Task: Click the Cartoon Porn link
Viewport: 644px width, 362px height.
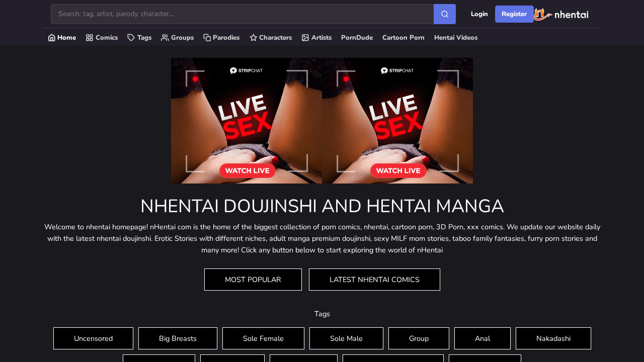Action: coord(403,38)
